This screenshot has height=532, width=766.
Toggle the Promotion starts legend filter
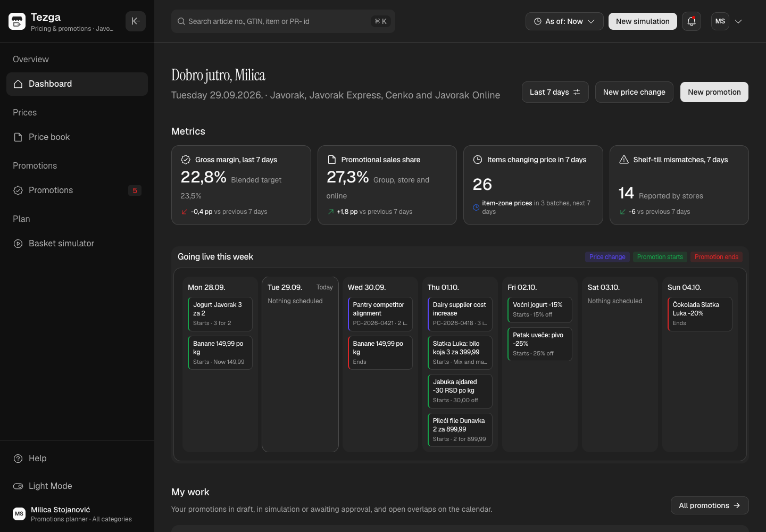coord(660,257)
